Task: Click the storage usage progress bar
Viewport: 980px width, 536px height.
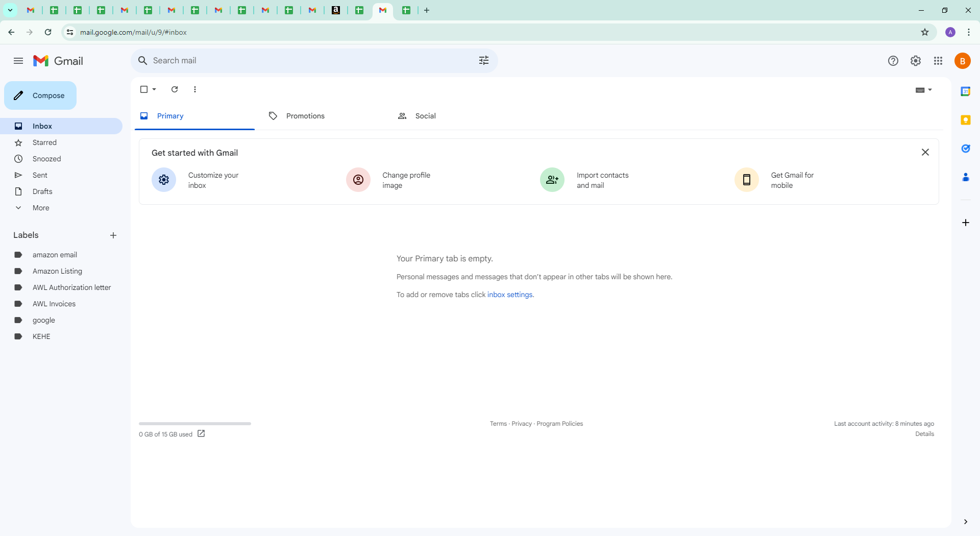Action: coord(195,424)
